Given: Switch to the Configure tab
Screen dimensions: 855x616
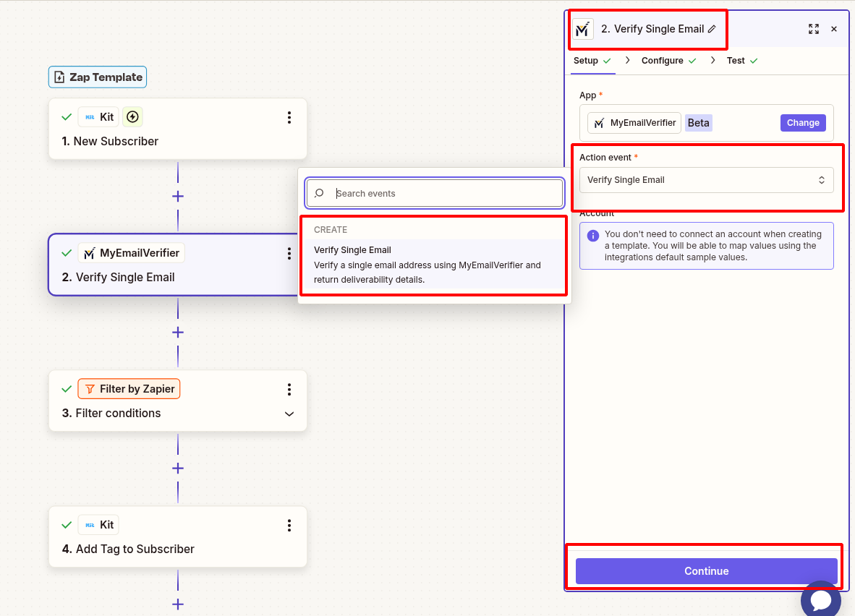Looking at the screenshot, I should click(662, 61).
